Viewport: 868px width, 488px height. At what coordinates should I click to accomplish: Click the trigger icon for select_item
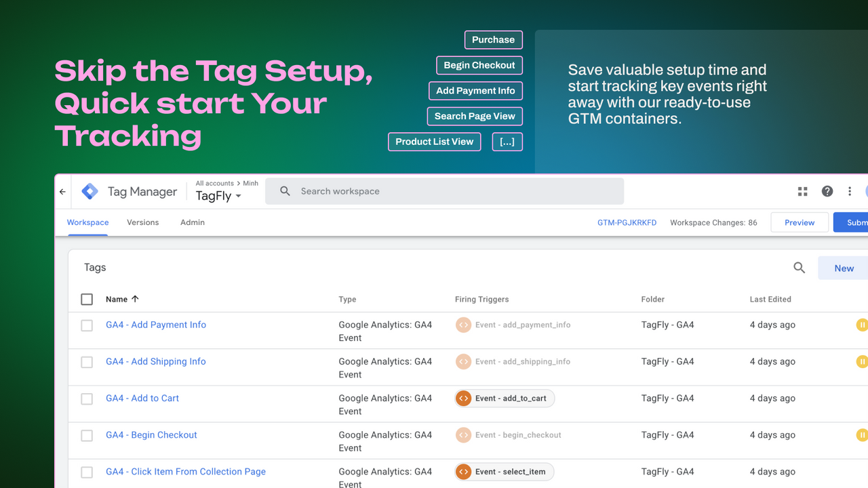pos(464,471)
